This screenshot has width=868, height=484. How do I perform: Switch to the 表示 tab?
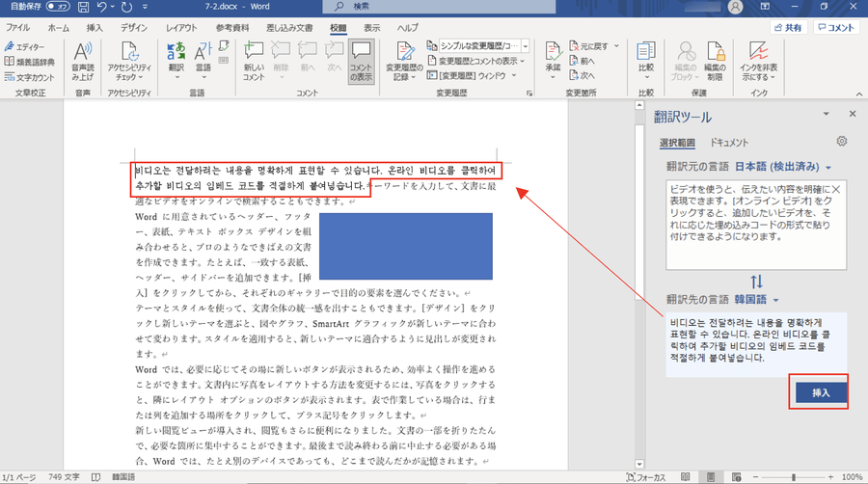pos(371,28)
